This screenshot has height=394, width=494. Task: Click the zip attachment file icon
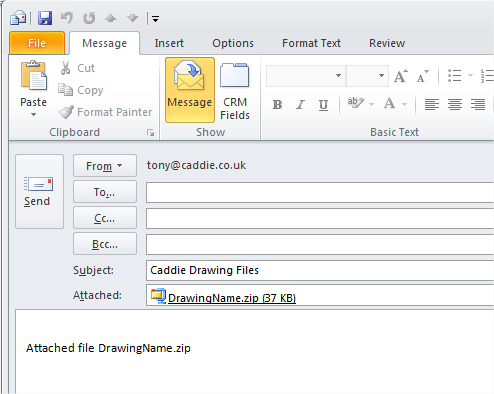[158, 296]
